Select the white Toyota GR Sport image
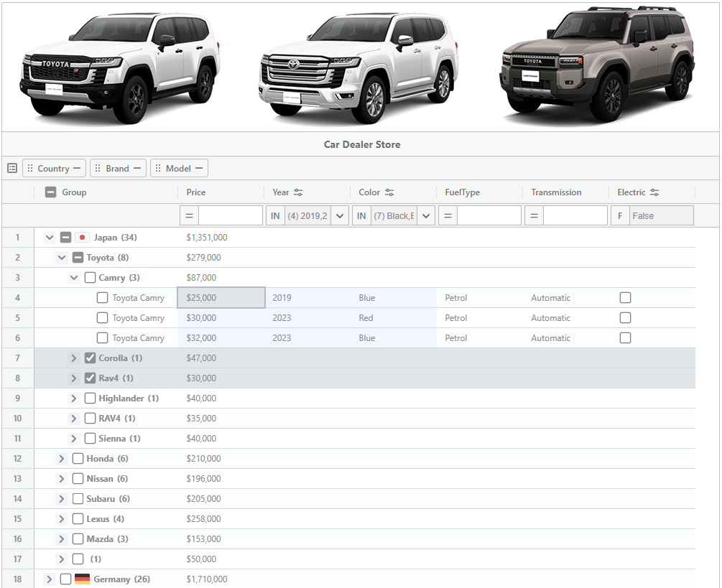The width and height of the screenshot is (722, 588). tap(121, 67)
